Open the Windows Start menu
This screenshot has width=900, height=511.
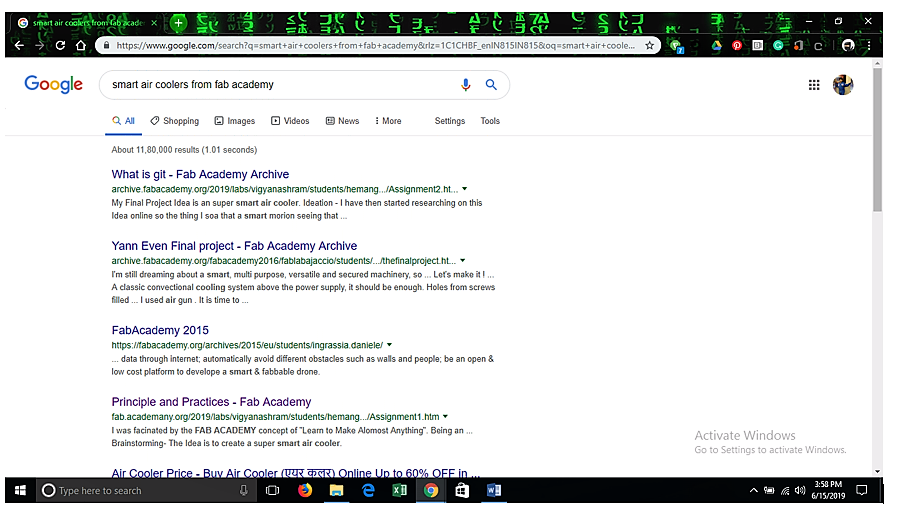click(20, 491)
